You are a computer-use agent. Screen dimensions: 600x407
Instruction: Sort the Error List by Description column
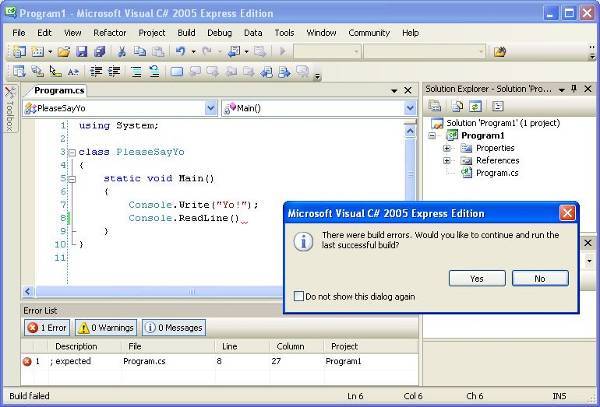76,346
